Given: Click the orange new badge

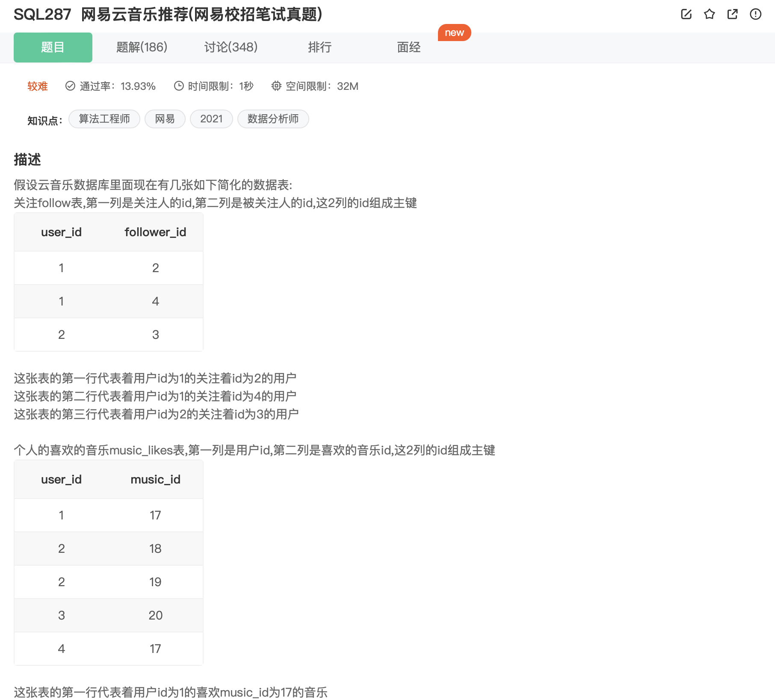Looking at the screenshot, I should (x=454, y=33).
